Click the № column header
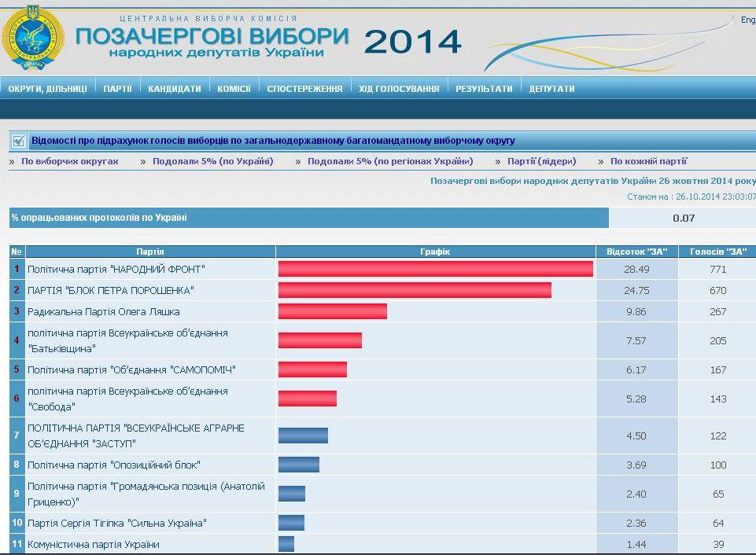756x555 pixels. click(17, 252)
